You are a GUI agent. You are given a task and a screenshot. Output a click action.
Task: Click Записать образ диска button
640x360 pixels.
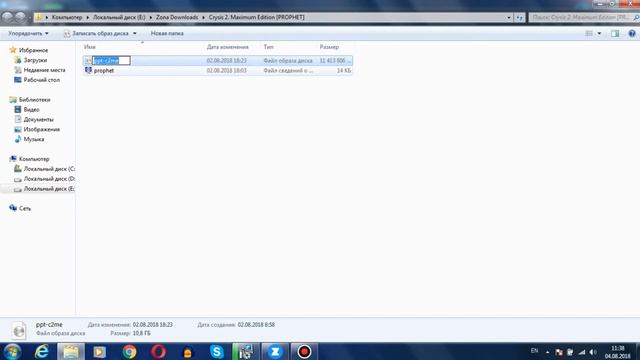pos(96,33)
